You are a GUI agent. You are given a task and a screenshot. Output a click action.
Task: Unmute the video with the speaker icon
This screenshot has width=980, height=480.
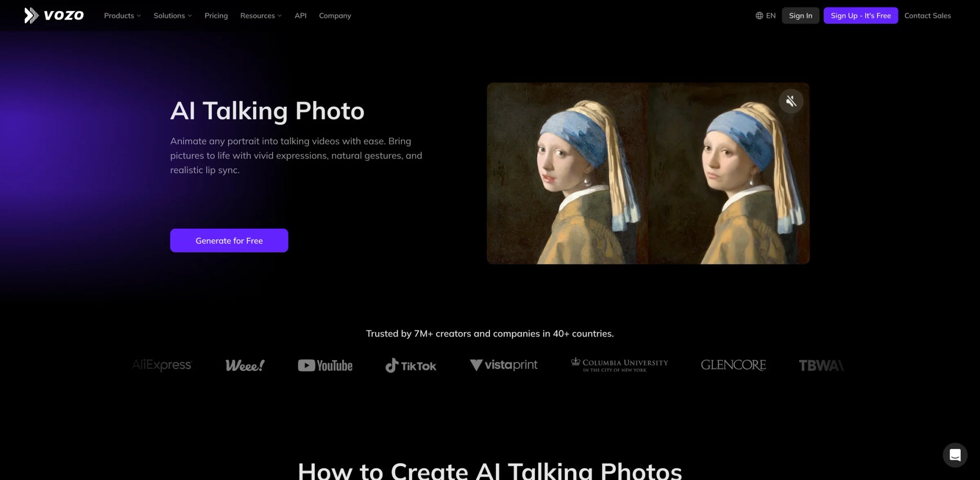791,101
